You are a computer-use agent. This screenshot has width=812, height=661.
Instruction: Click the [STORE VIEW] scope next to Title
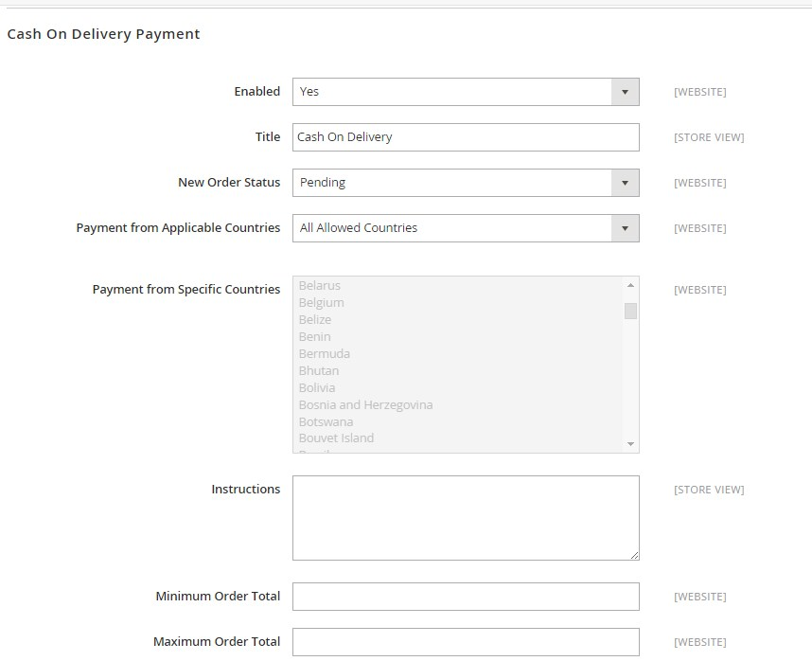pyautogui.click(x=709, y=138)
